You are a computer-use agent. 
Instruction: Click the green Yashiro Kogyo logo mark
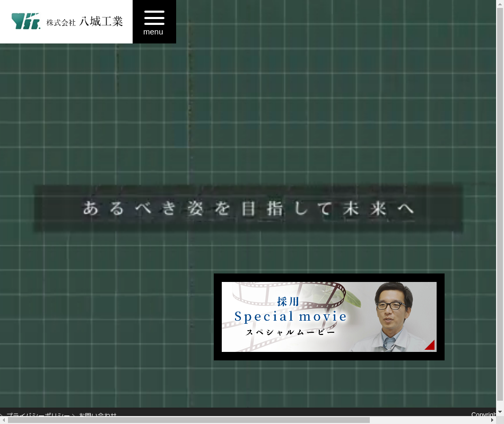25,21
